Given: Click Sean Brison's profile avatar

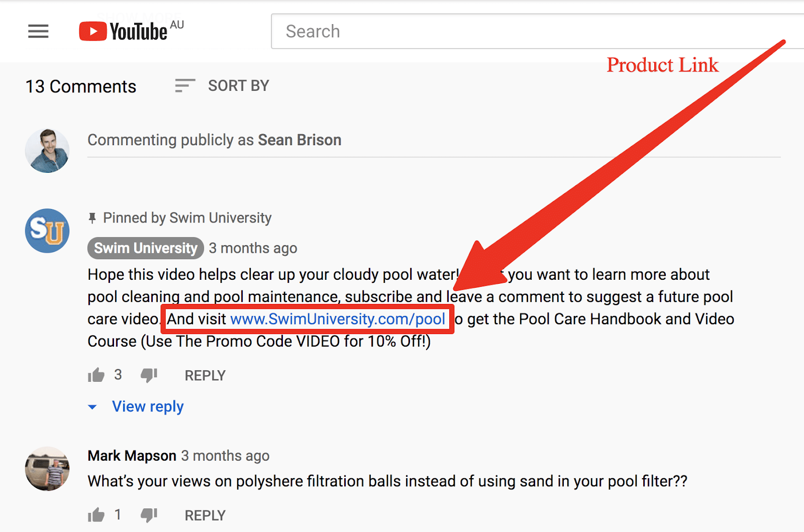Looking at the screenshot, I should coord(47,151).
